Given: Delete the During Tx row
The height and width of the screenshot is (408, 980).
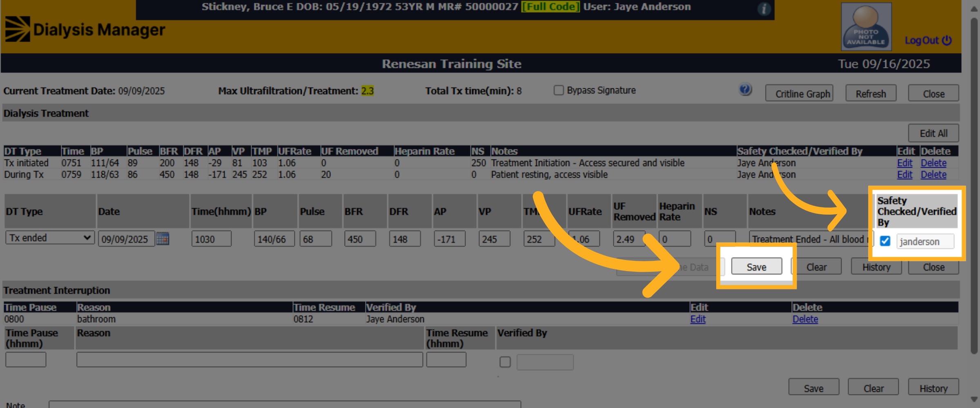Looking at the screenshot, I should (933, 175).
